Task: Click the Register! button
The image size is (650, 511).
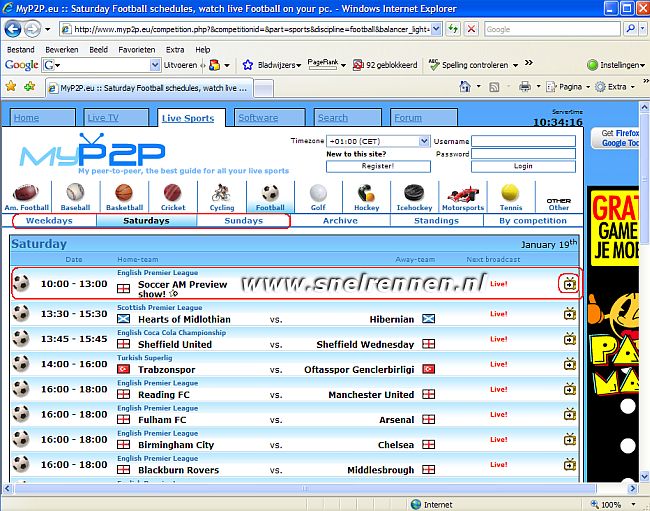Action: pyautogui.click(x=378, y=166)
